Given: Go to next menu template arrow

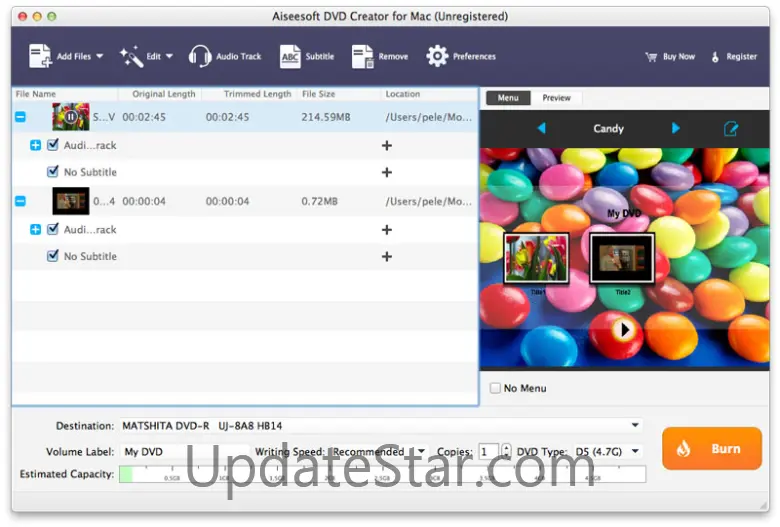Looking at the screenshot, I should 676,128.
